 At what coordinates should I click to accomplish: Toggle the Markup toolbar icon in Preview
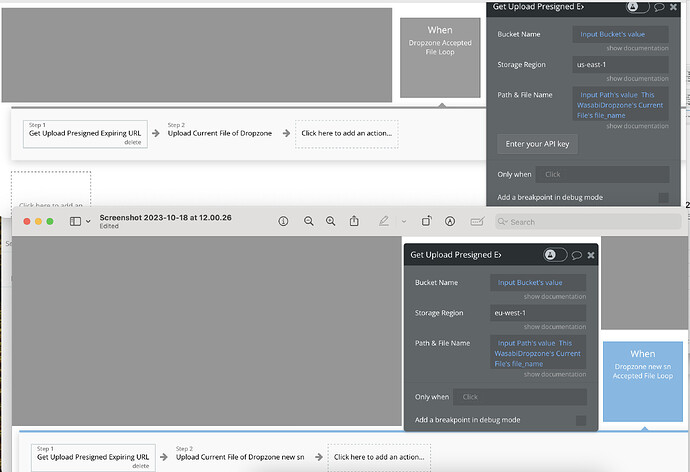pos(450,221)
